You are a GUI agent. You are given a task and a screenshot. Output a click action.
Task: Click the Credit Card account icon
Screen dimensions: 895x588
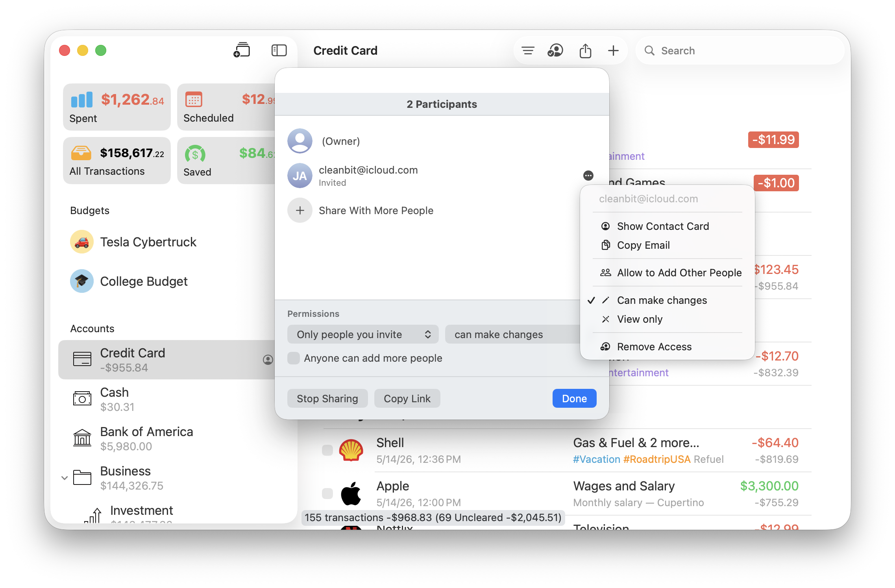82,359
